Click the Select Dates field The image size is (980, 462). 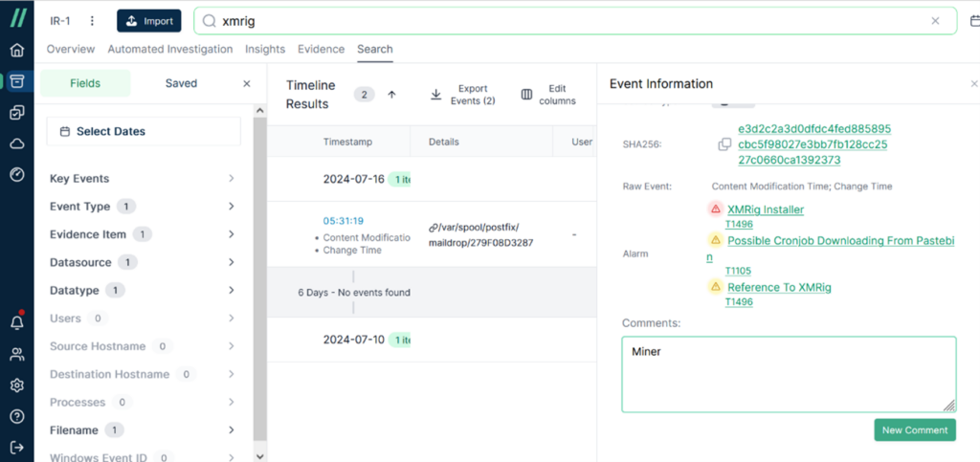[144, 131]
